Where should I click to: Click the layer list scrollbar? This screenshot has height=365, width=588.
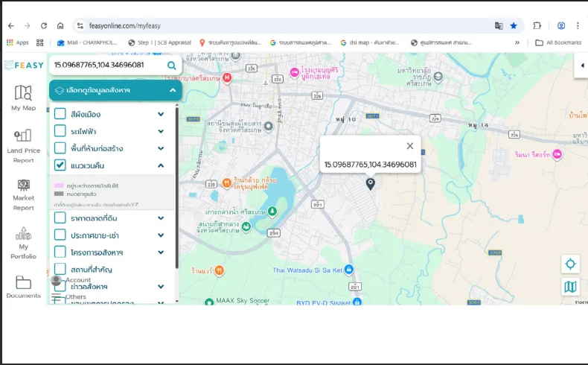coord(176,188)
